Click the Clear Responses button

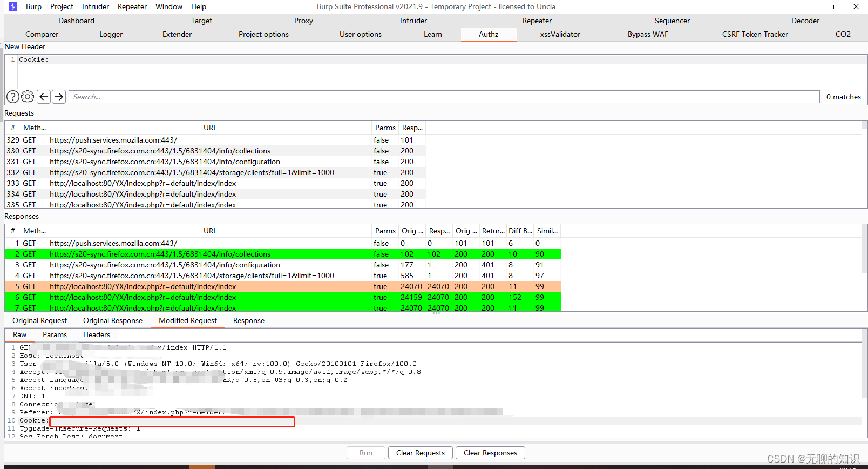point(490,453)
